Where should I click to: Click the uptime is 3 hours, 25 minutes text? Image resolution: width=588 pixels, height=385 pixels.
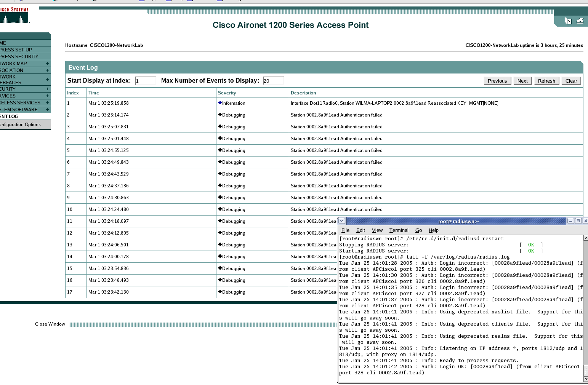(524, 45)
